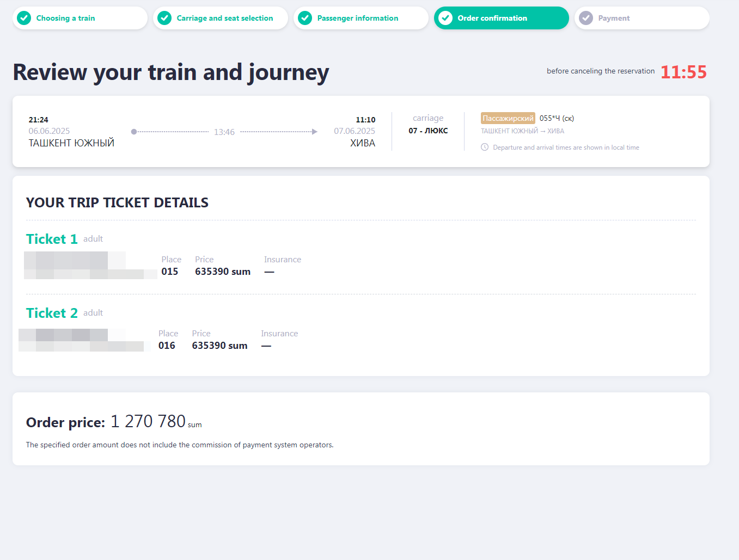Click the route arrow pointing to ХИВА
739x560 pixels.
click(x=314, y=132)
